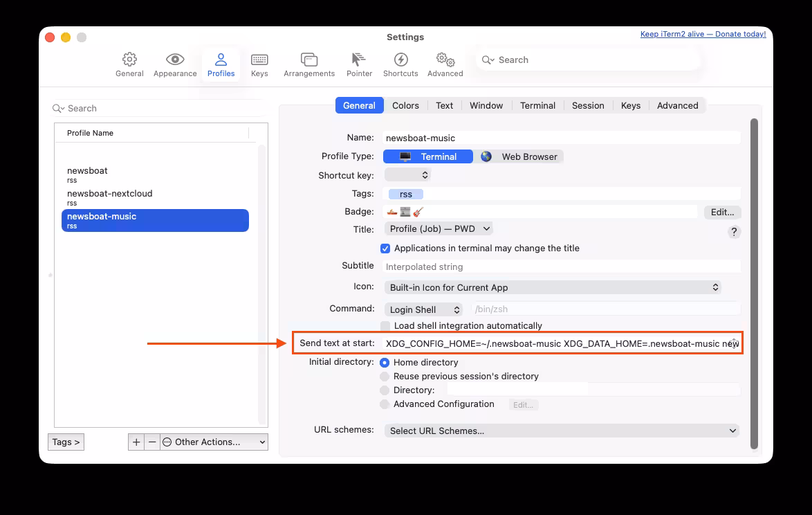Click Keep iTerm2 alive donate link
Image resolution: width=812 pixels, height=515 pixels.
pos(703,34)
